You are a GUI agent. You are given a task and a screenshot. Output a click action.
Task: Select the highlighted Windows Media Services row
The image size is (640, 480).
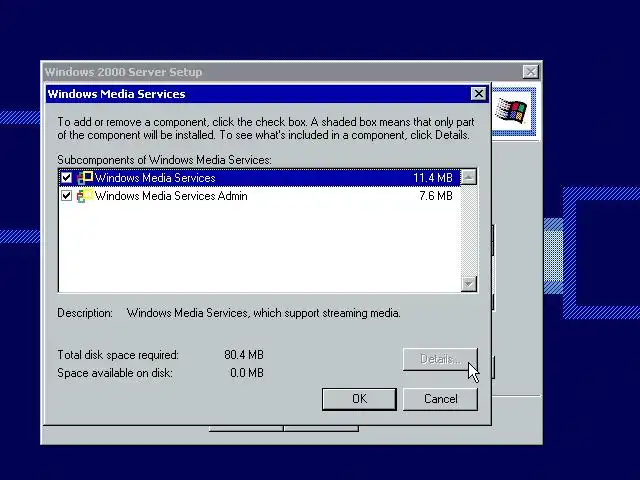260,178
